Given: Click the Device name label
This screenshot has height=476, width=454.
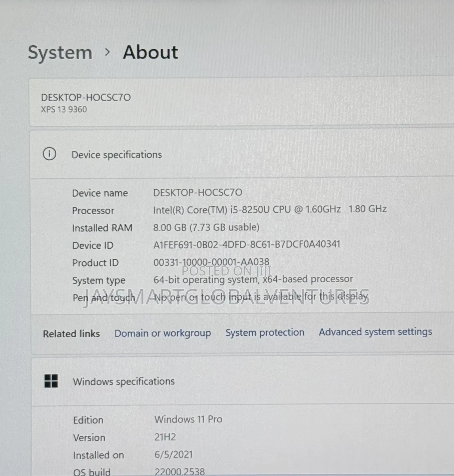Looking at the screenshot, I should [x=100, y=193].
